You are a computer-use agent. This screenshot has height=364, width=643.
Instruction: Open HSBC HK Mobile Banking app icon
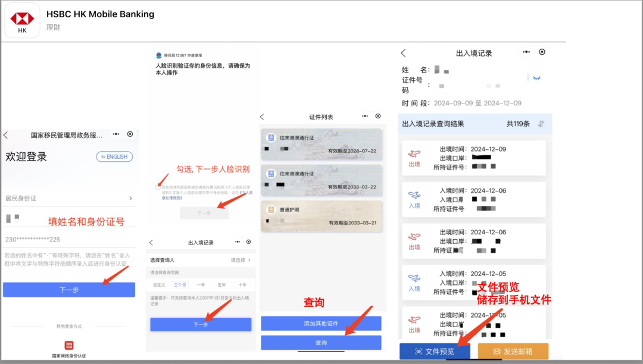22,20
